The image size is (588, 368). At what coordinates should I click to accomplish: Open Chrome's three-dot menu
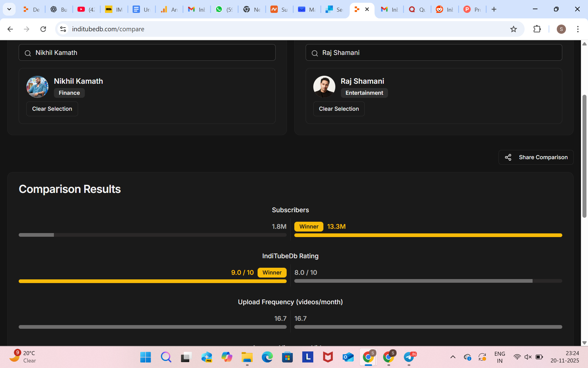[578, 29]
